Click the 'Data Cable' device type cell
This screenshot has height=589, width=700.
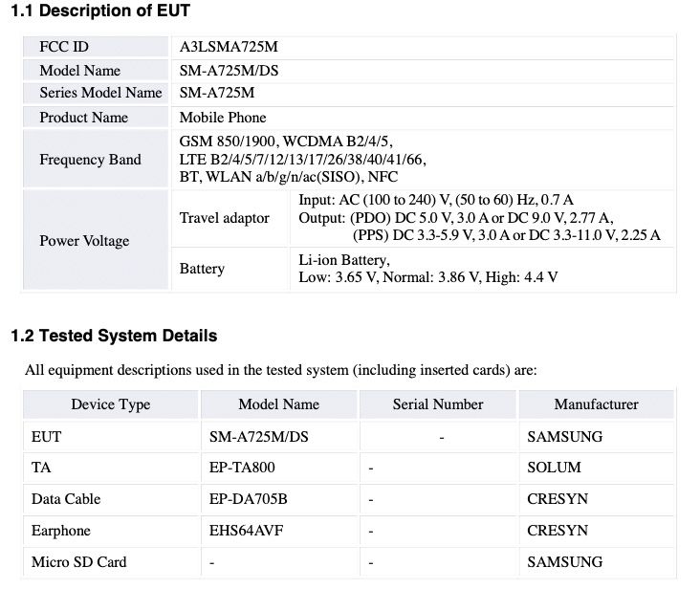[66, 499]
